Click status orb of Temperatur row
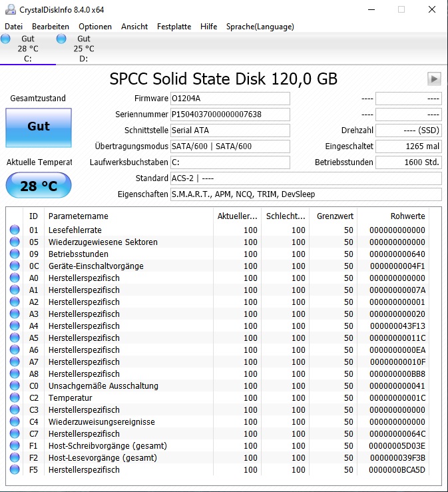This screenshot has height=492, width=448. pos(15,397)
